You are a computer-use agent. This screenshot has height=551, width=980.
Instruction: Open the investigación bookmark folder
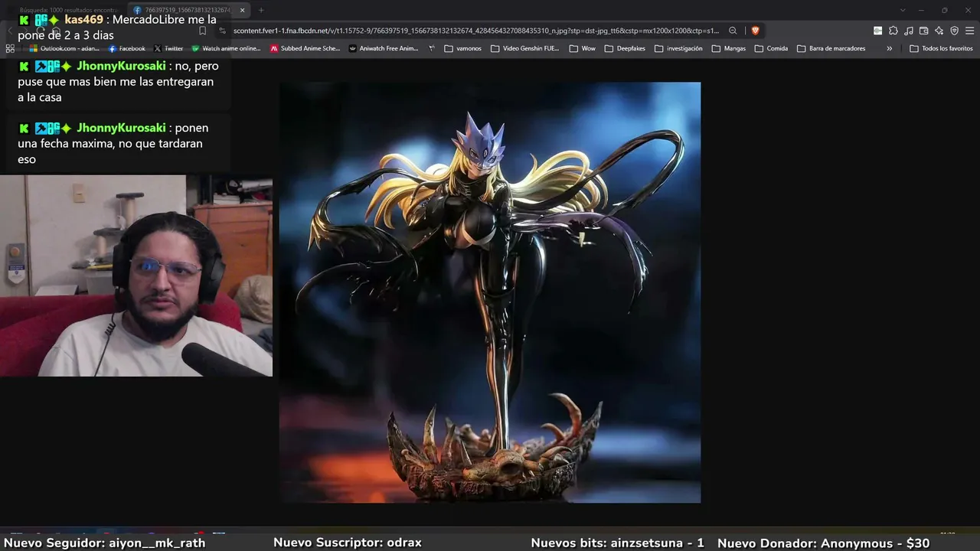[x=678, y=48]
